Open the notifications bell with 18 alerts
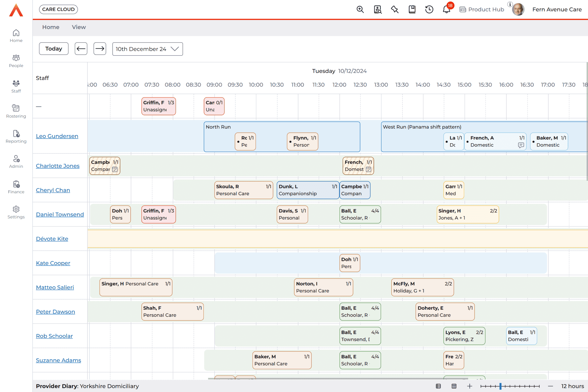This screenshot has height=392, width=588. pyautogui.click(x=446, y=10)
